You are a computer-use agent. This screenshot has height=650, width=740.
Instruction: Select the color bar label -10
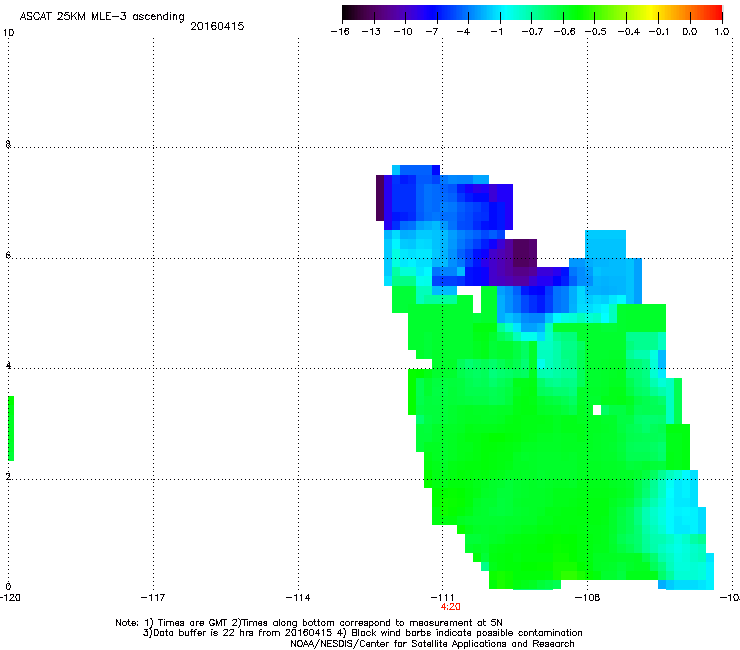403,32
